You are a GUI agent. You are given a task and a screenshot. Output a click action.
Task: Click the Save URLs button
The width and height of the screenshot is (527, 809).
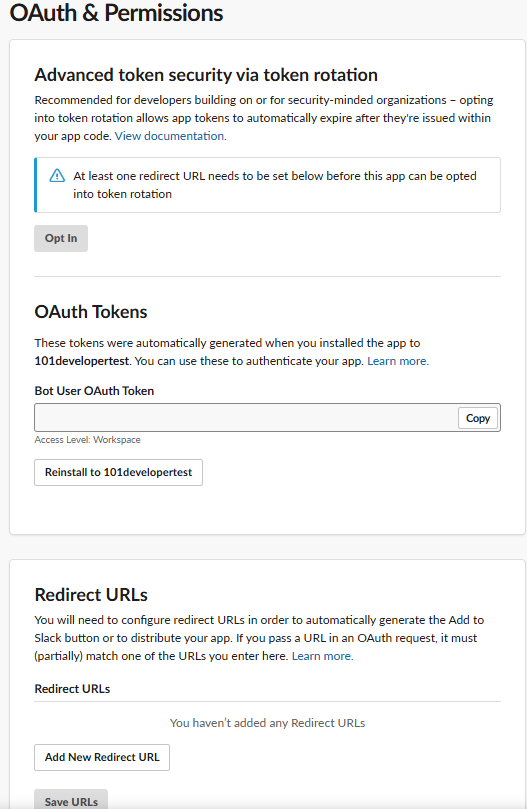pos(71,801)
